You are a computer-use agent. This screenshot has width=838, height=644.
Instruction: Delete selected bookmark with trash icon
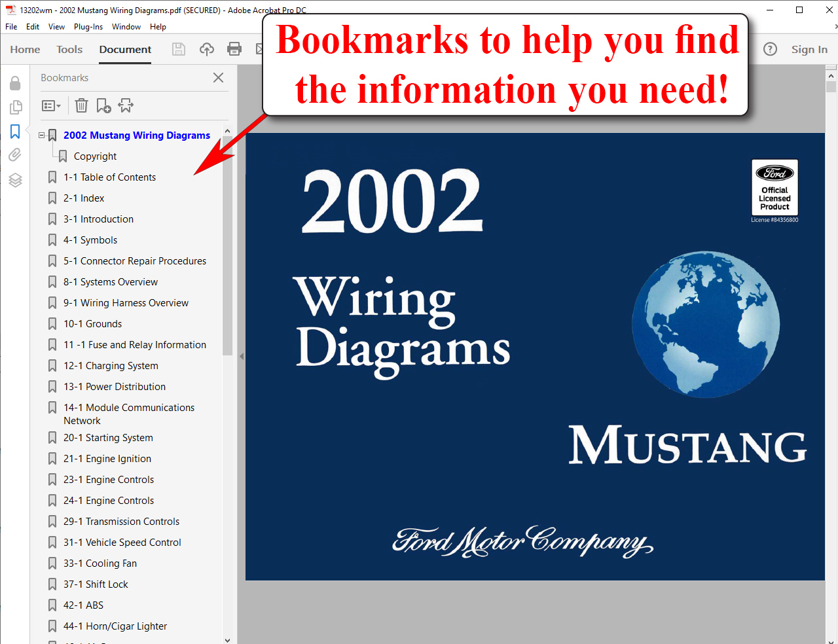[81, 105]
